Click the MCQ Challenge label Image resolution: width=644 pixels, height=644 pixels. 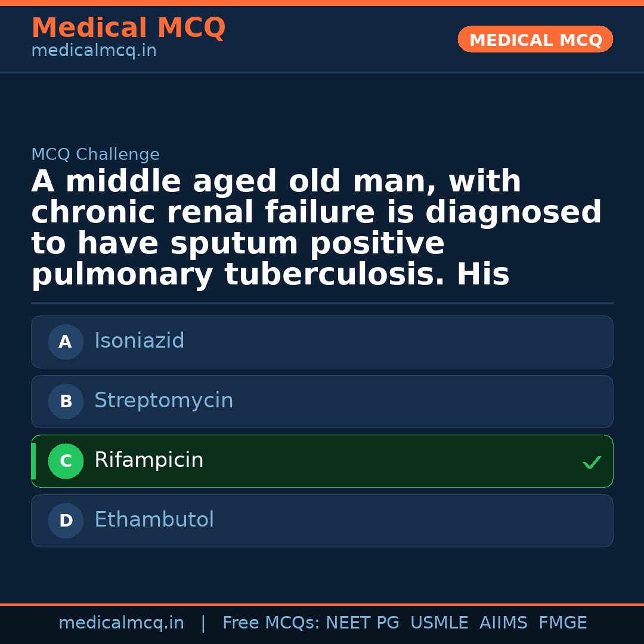[95, 155]
